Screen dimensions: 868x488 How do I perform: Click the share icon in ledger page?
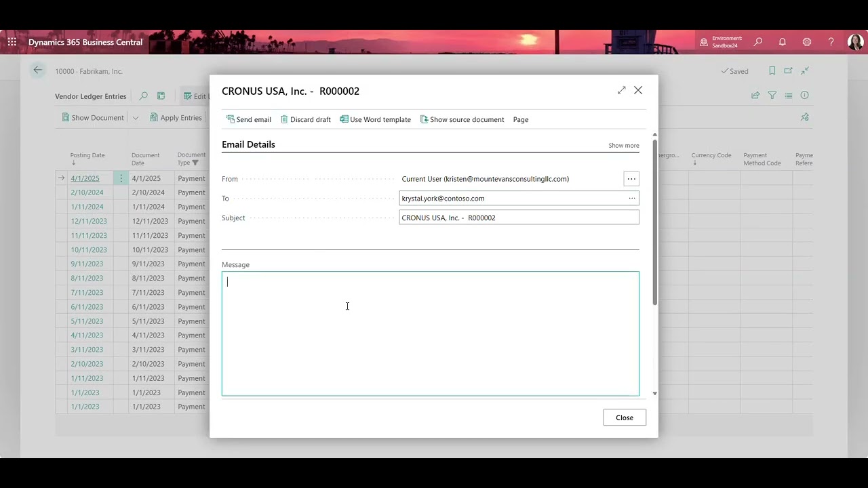coord(755,96)
